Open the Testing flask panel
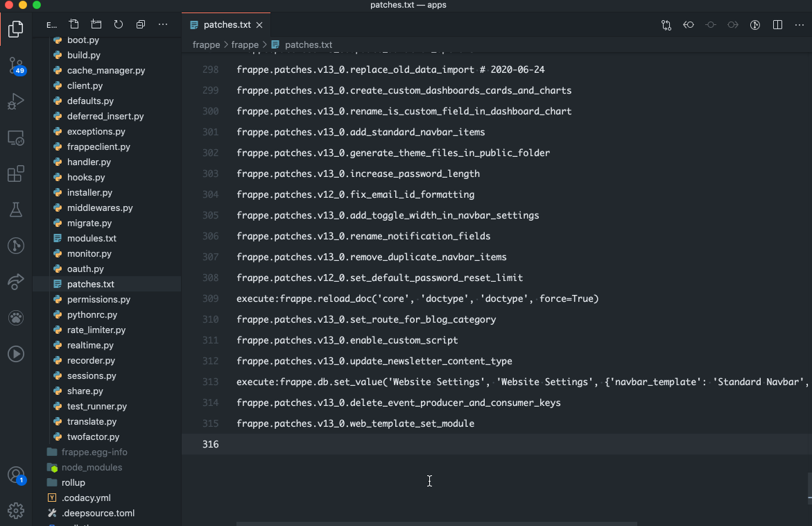Image resolution: width=812 pixels, height=526 pixels. (15, 210)
